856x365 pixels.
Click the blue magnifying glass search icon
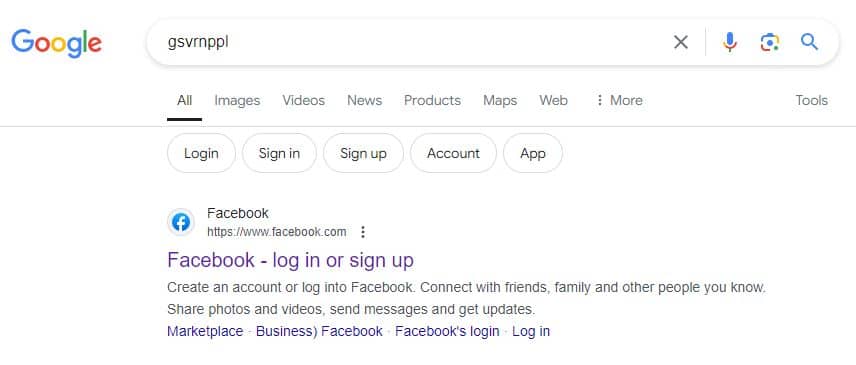coord(809,42)
